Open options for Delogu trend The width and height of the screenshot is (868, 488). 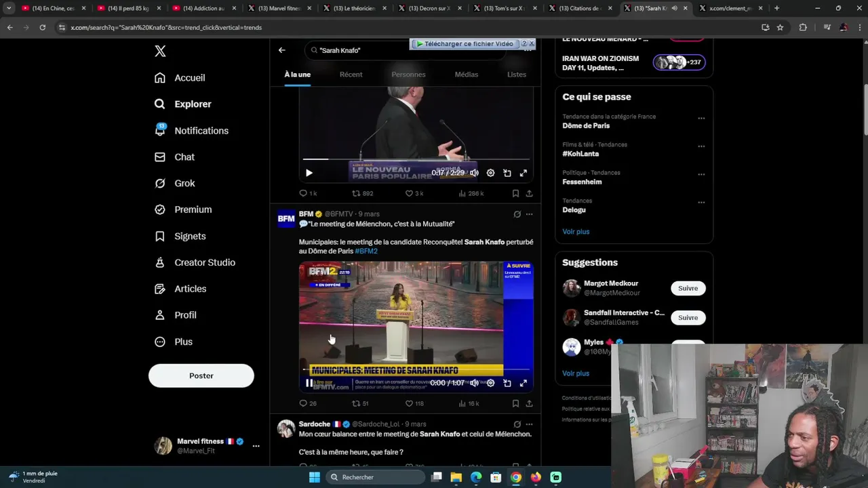(701, 202)
